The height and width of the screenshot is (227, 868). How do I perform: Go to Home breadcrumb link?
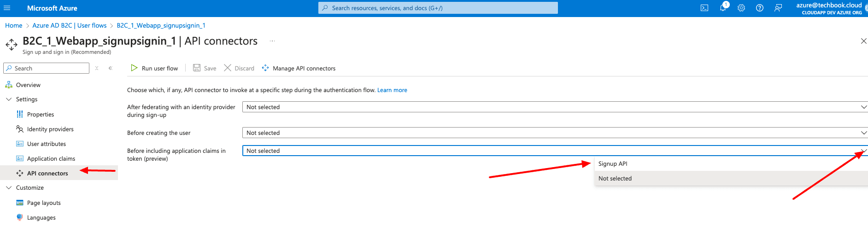point(13,25)
